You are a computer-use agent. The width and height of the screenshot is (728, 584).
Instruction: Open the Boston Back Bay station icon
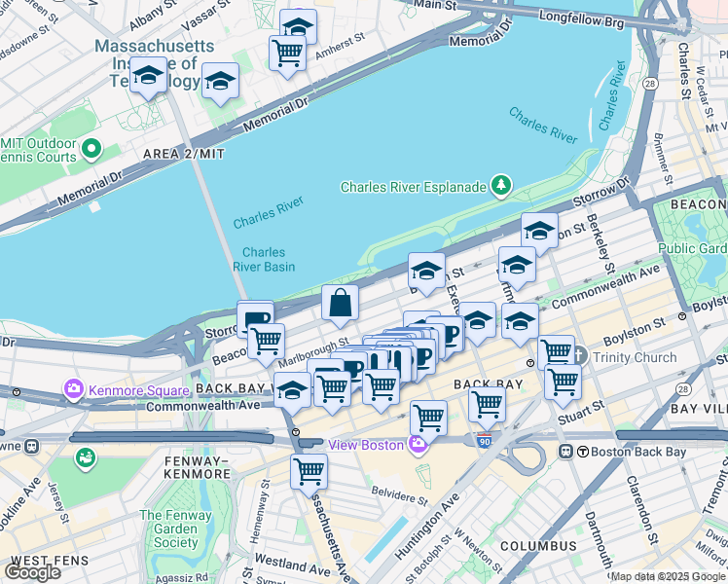[x=565, y=452]
